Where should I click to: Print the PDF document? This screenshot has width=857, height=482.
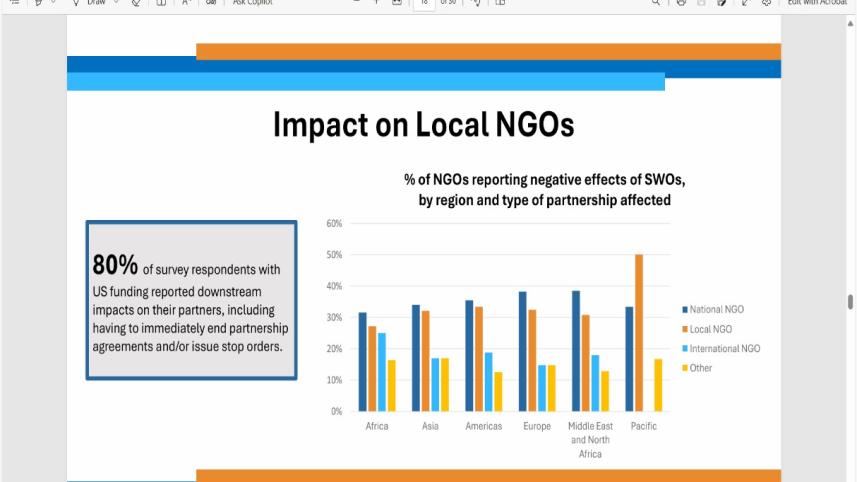coord(681,3)
